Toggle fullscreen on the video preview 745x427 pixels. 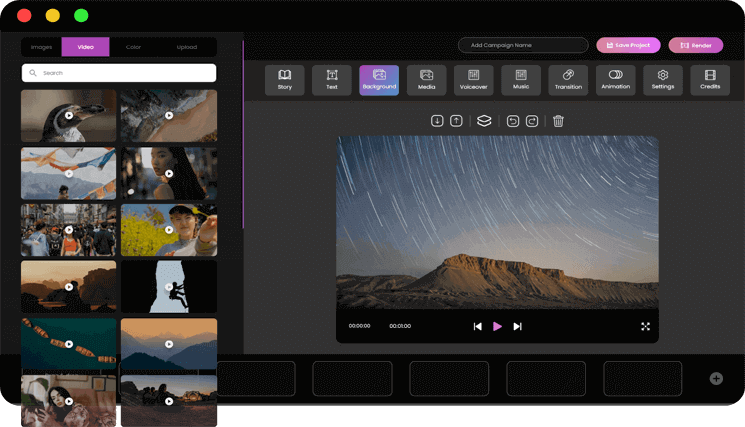pyautogui.click(x=645, y=326)
